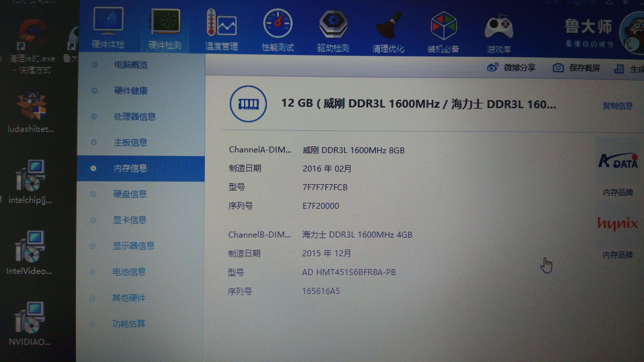Viewport: 644px width, 362px height.
Task: Click ChannelA-DIM... slot label
Action: click(260, 150)
